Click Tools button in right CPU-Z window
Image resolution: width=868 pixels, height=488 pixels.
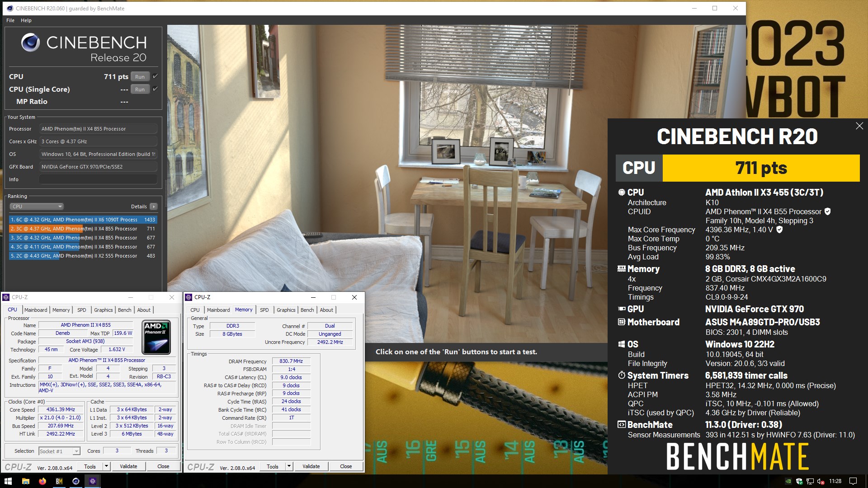[x=273, y=466]
